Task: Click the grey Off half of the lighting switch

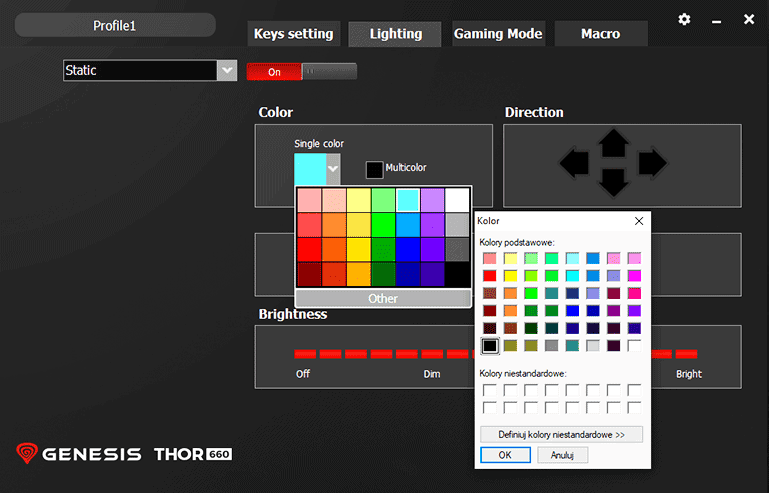Action: coord(330,72)
